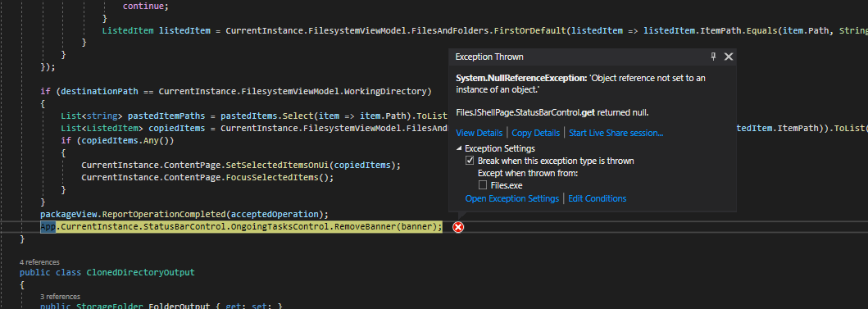Screen dimensions: 868x309
Task: Click the 'Exception Thrown' popup title
Action: 489,57
